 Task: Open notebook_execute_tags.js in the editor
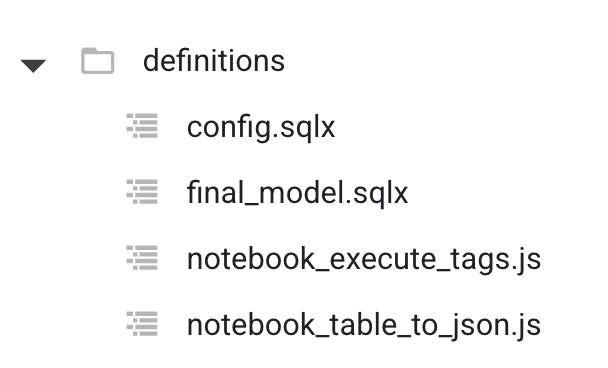[x=364, y=259]
